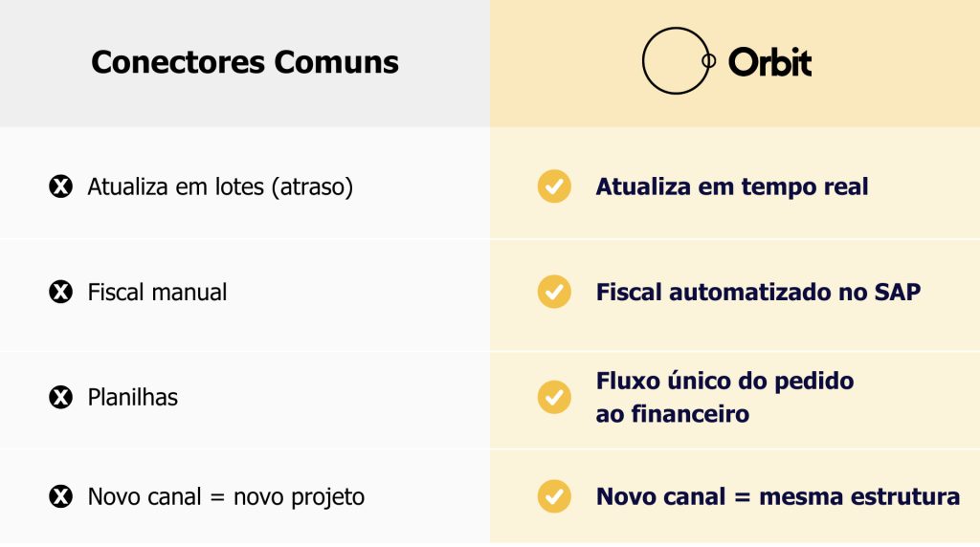
Task: Click the Orbit circle logo icon
Action: 675,60
